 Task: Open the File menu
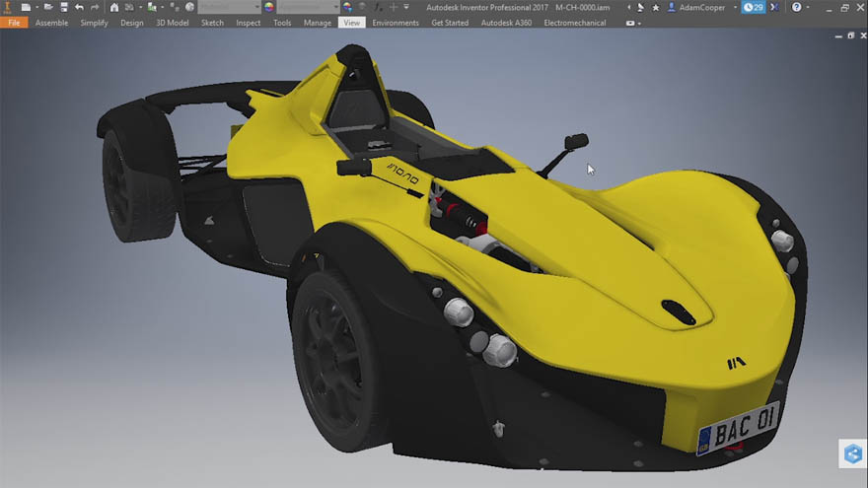[14, 23]
